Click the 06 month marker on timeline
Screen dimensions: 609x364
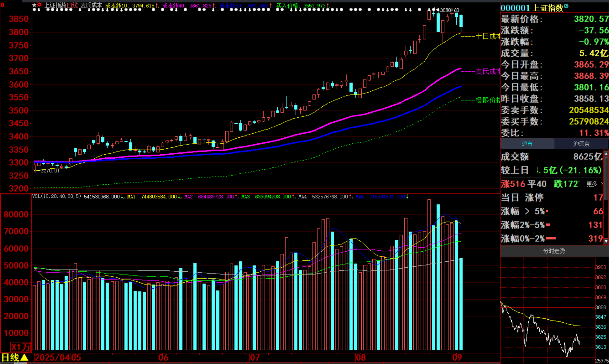163,358
